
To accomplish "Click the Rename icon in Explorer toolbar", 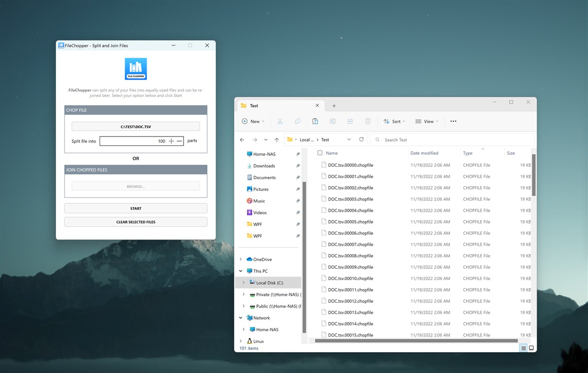I will 332,121.
